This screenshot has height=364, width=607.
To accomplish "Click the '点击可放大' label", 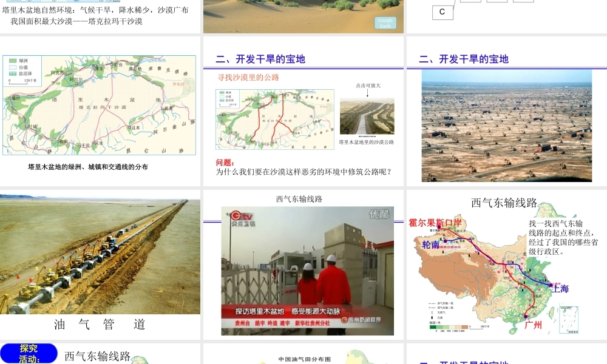I will pyautogui.click(x=368, y=86).
